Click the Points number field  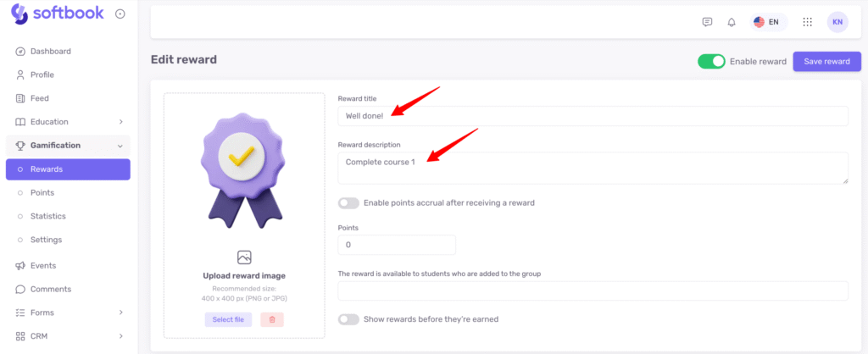click(x=397, y=245)
